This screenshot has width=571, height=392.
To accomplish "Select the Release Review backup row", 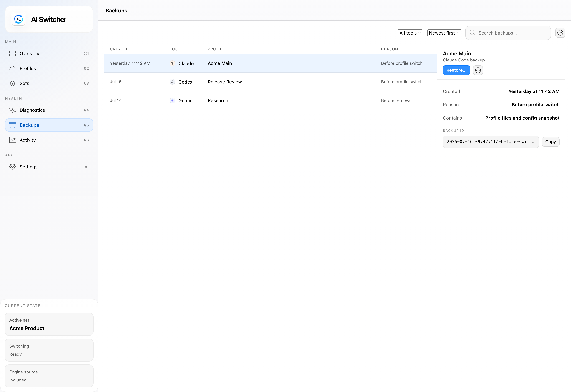I will point(270,82).
